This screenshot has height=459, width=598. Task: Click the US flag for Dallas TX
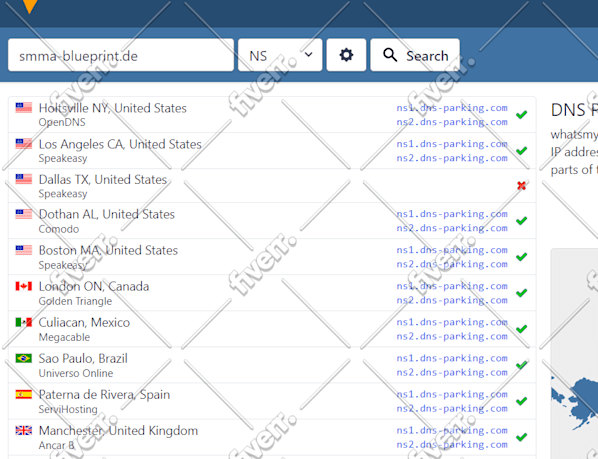tap(24, 178)
